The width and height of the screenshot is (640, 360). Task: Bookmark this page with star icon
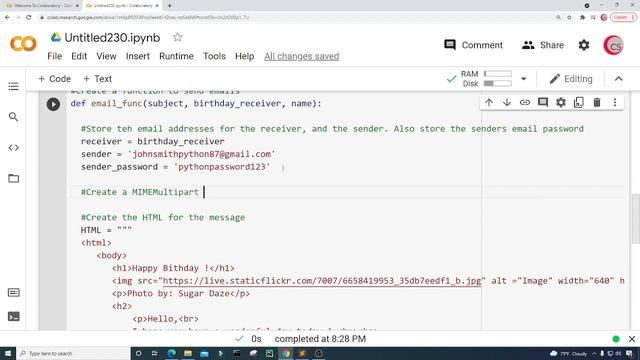[569, 18]
